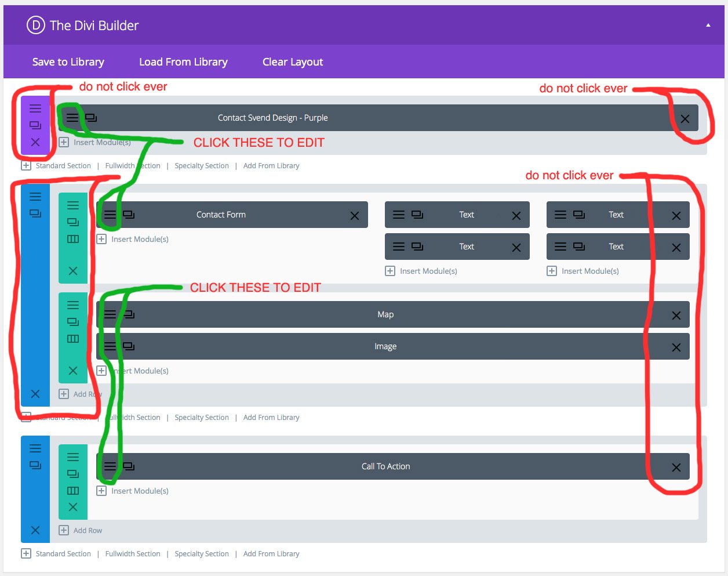Add a Standard Section below the purple section
728x576 pixels.
56,166
